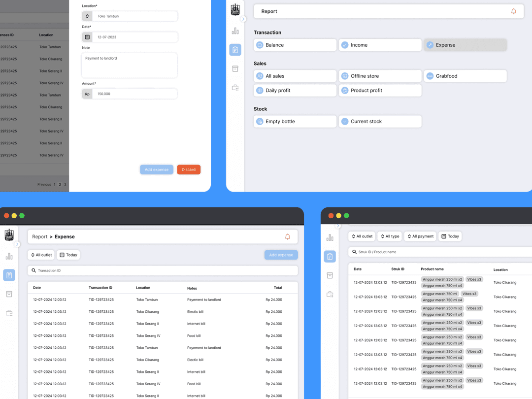
Task: Open the Product profit report
Action: point(380,90)
